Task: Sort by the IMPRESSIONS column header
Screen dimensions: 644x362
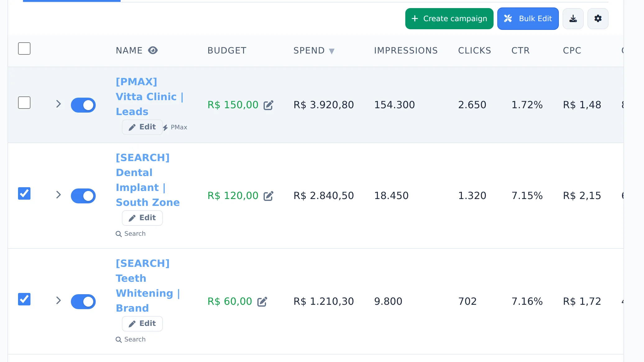Action: [406, 50]
